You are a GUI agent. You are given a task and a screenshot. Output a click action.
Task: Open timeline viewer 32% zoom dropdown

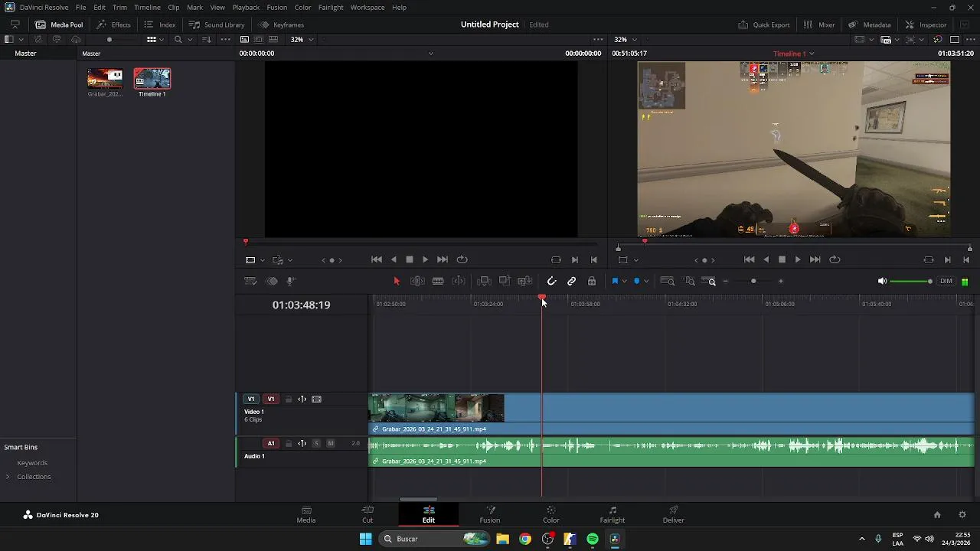[x=635, y=39]
